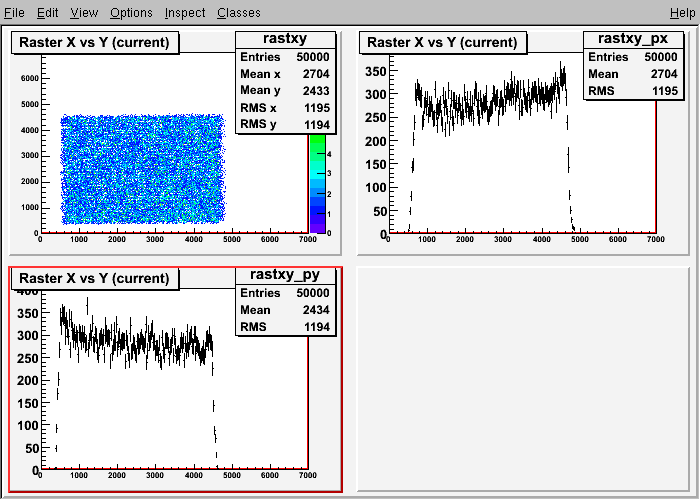Click y-axis label 350 in rastxy_px plot
This screenshot has height=500, width=700.
375,71
